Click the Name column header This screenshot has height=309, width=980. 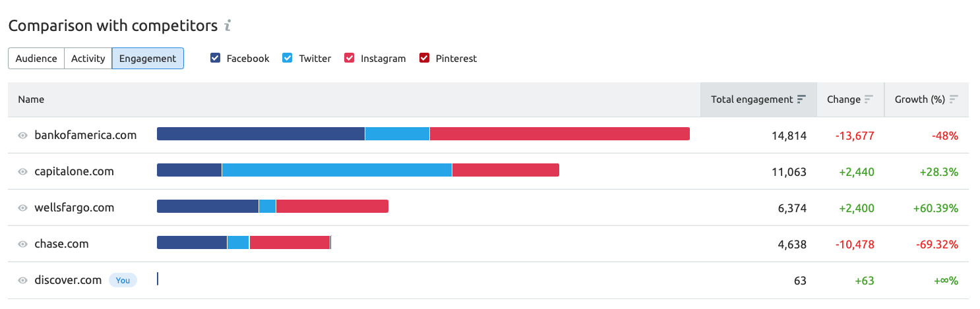[31, 99]
